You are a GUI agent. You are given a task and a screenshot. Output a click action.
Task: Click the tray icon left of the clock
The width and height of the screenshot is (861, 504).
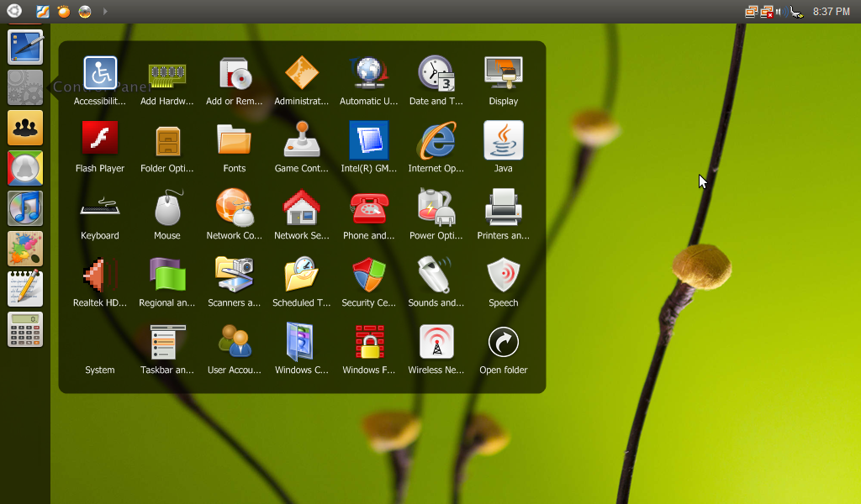coord(796,12)
